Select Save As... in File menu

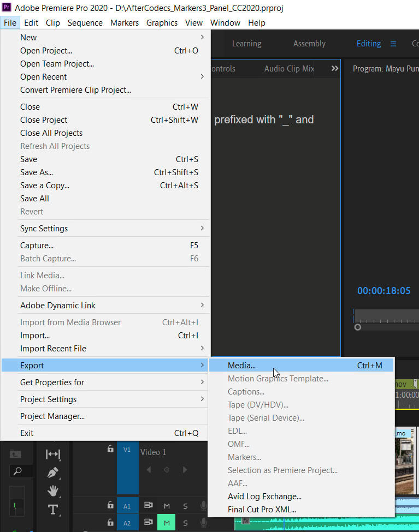click(x=105, y=172)
